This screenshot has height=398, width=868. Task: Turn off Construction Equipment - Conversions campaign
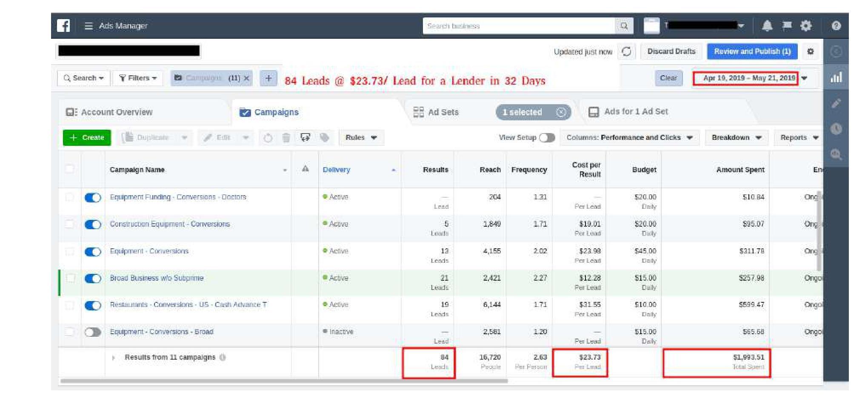(x=93, y=225)
